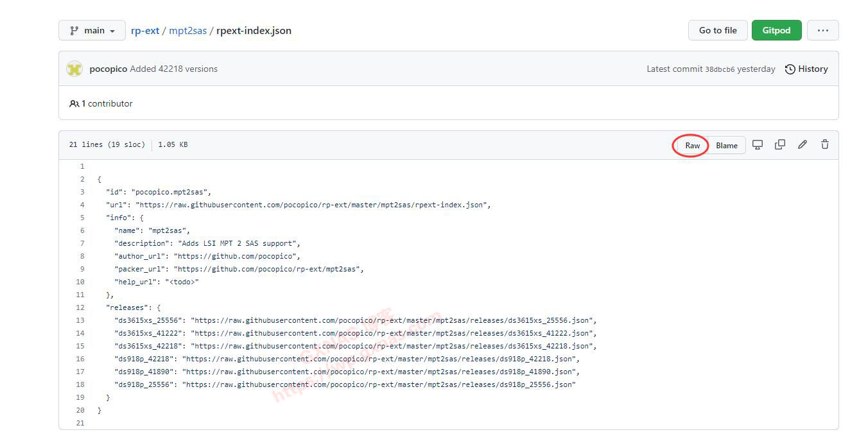Click the Go to file button
Image resolution: width=868 pixels, height=439 pixels.
(x=718, y=30)
